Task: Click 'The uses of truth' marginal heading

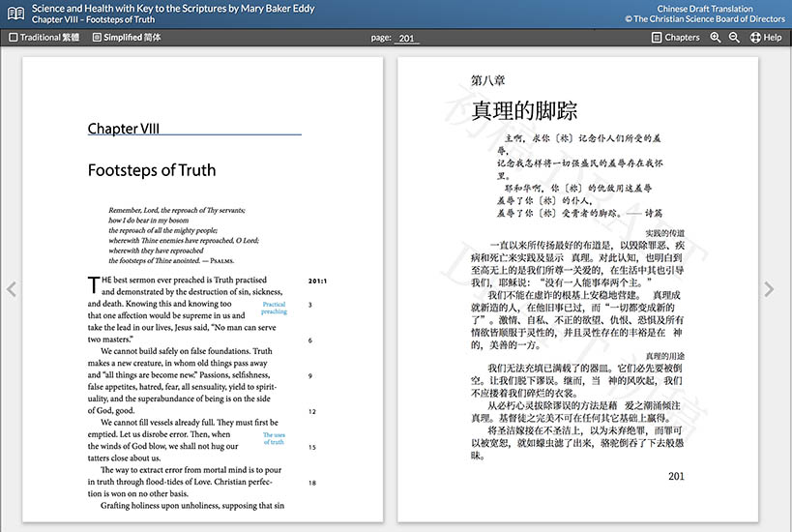Action: 274,438
